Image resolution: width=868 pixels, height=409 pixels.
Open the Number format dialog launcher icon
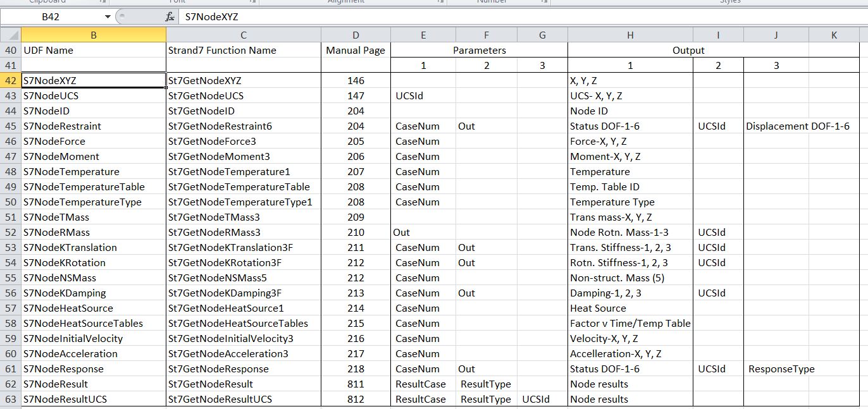(x=543, y=3)
